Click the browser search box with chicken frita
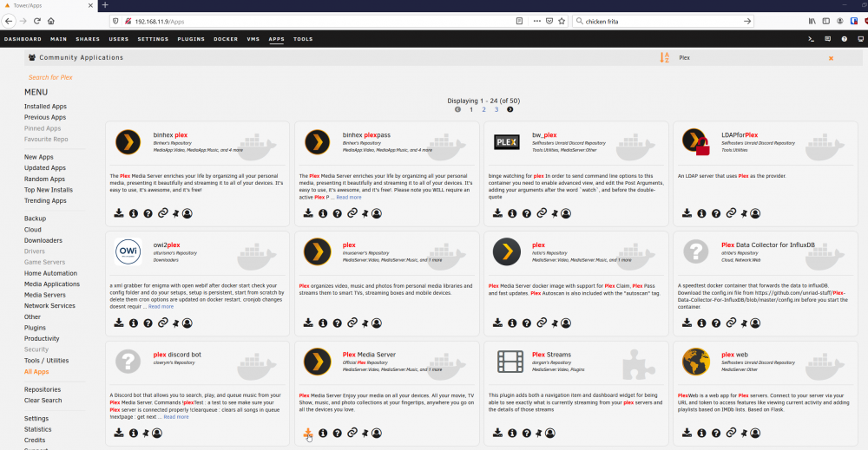This screenshot has height=450, width=868. point(662,21)
